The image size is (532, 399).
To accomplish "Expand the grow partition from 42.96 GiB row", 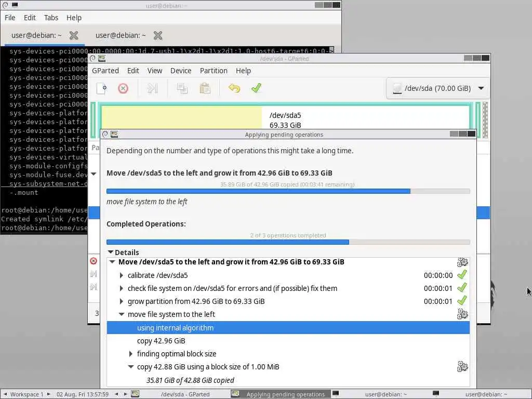I will (x=122, y=301).
